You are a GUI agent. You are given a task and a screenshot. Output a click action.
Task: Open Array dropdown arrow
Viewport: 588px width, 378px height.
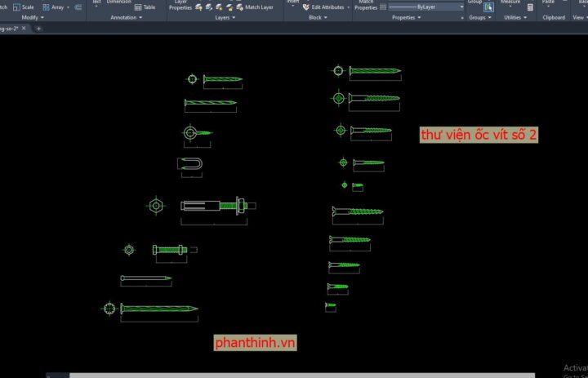coord(68,7)
